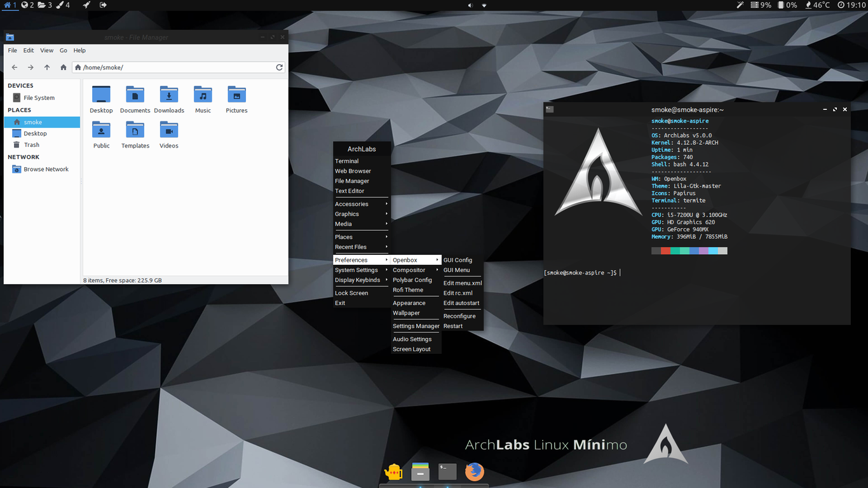Launch Firefox from the dock
The width and height of the screenshot is (868, 488).
[x=475, y=471]
